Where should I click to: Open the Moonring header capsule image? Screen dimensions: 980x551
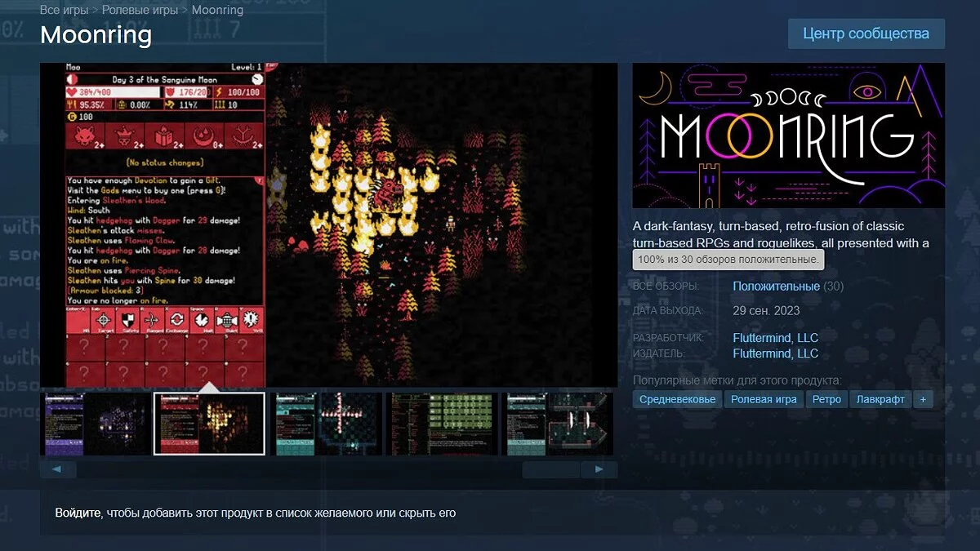click(x=788, y=136)
